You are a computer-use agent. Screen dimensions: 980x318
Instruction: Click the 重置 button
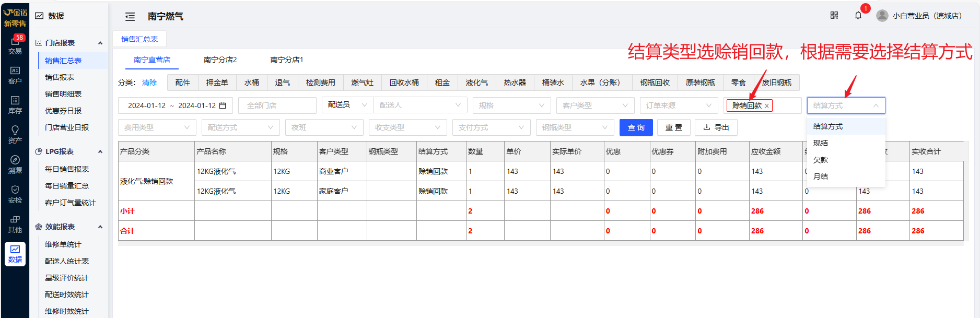click(x=674, y=127)
